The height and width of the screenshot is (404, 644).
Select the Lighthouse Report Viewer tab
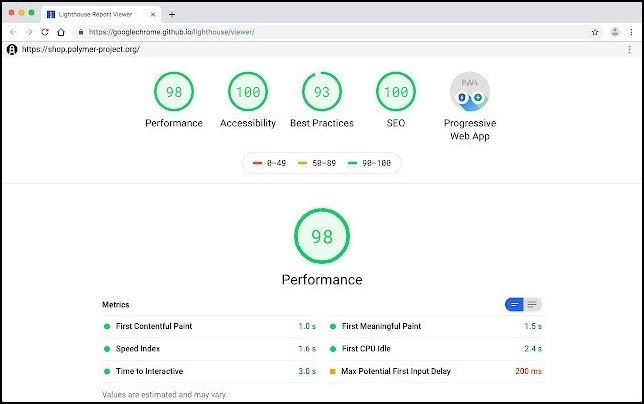pyautogui.click(x=101, y=14)
